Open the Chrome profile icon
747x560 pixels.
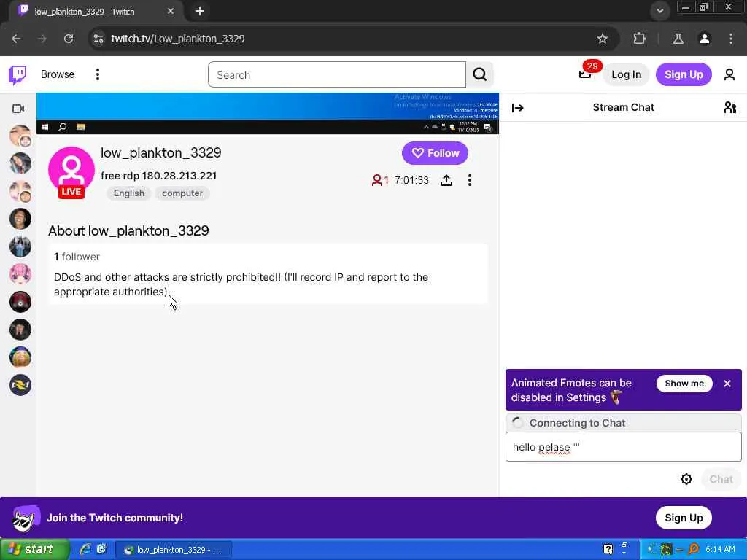pos(705,39)
